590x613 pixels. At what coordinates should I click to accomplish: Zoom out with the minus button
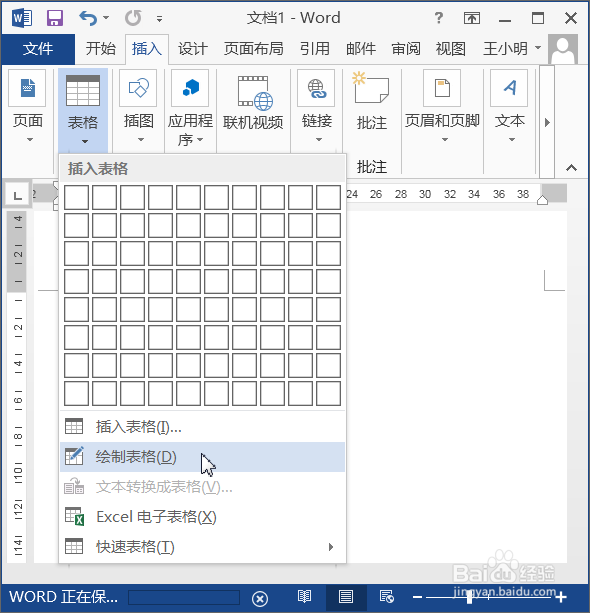click(x=417, y=597)
